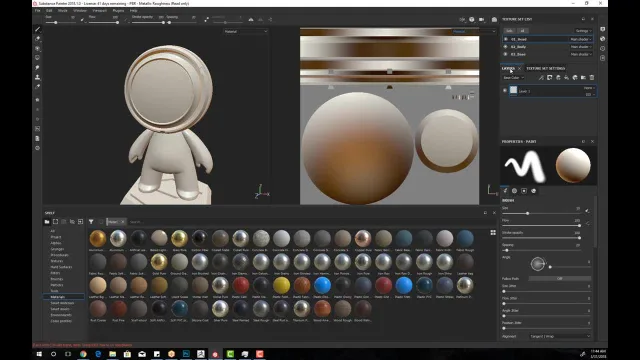Select the Paint brush tool in left toolbar

(38, 29)
